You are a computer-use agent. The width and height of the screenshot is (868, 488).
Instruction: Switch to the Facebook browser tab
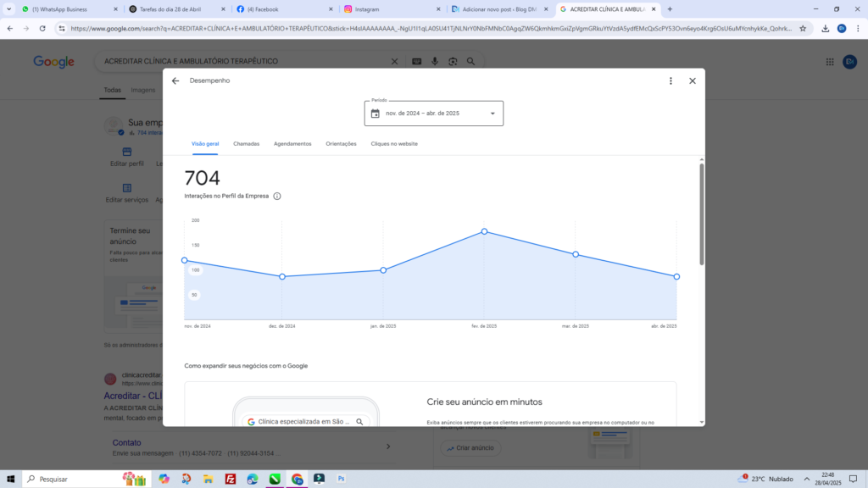285,9
